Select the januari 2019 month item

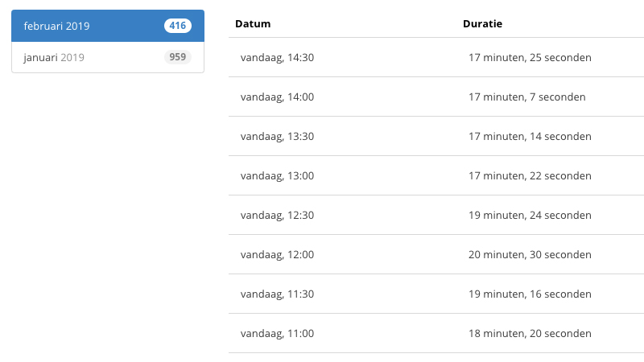pyautogui.click(x=108, y=57)
